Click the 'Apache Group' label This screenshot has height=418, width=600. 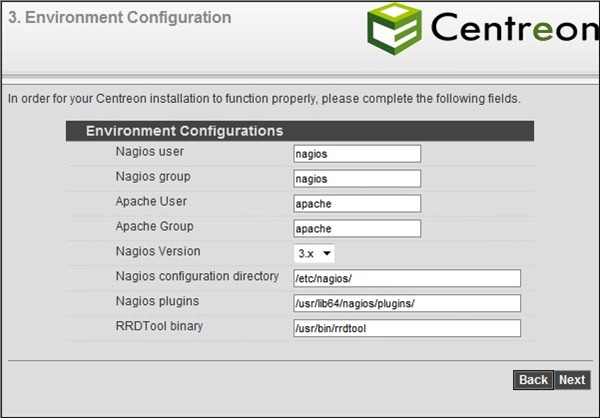[x=155, y=226]
